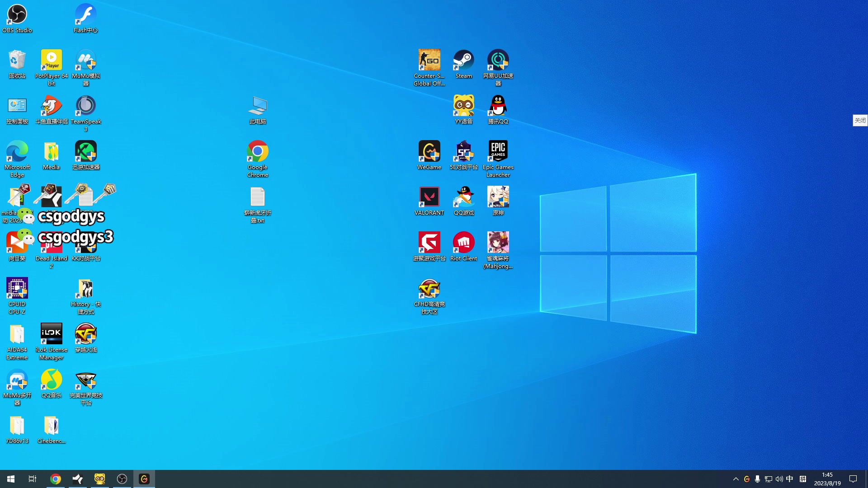The height and width of the screenshot is (488, 868).
Task: Select the History 快捷方式 shortcut icon
Action: (x=86, y=296)
